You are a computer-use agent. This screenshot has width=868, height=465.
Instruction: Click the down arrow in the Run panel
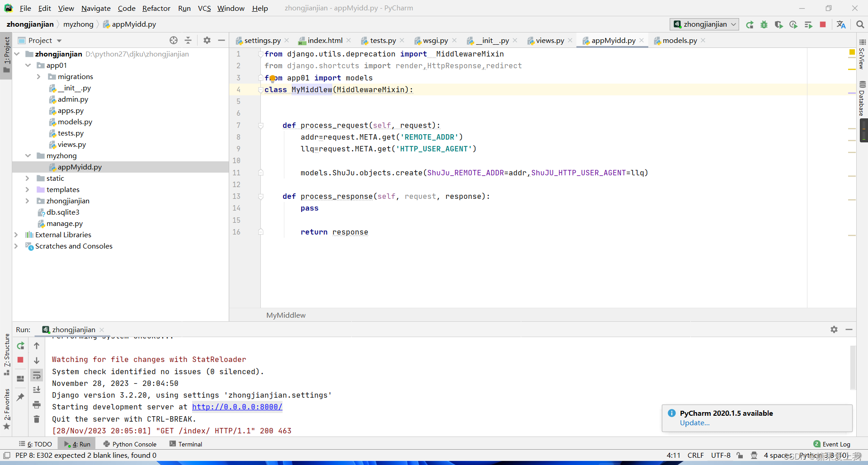37,360
